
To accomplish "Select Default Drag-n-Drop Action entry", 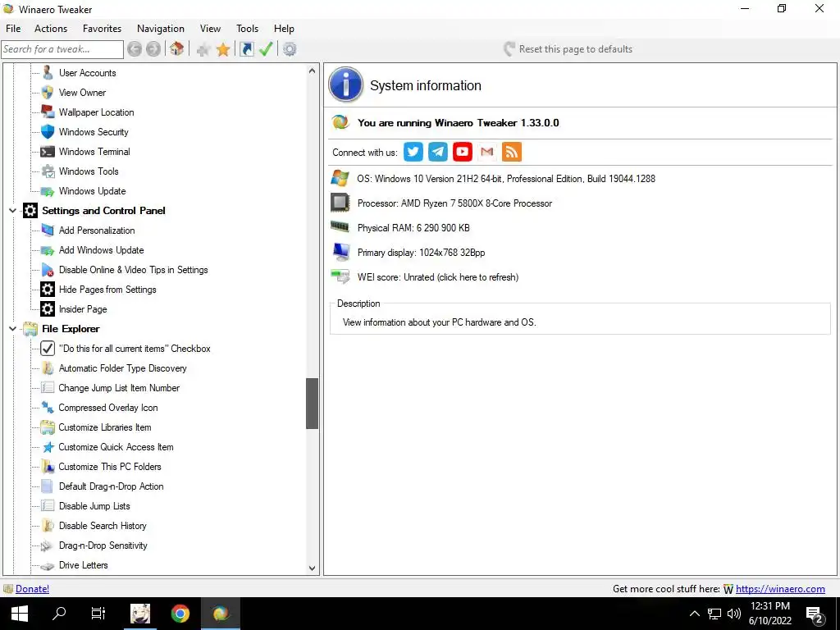I will tap(111, 486).
